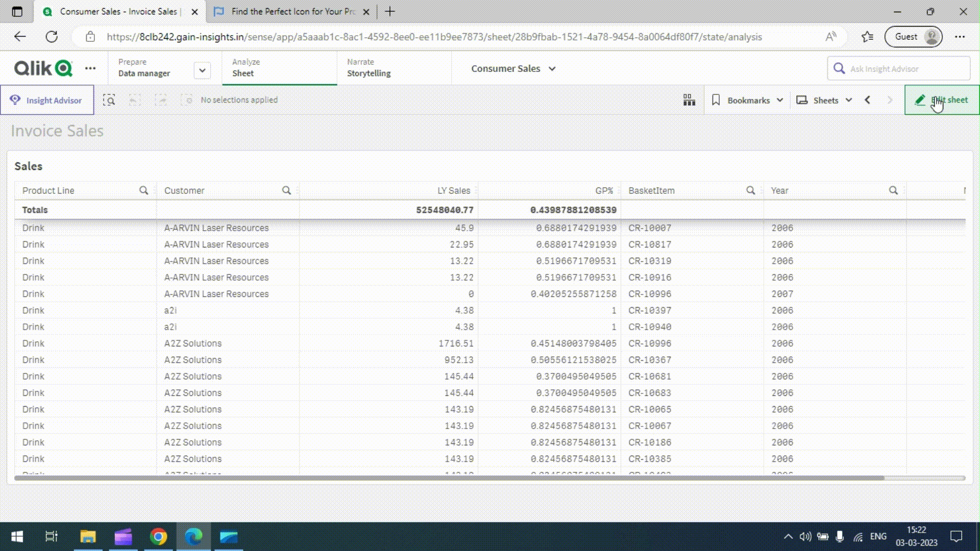Image resolution: width=980 pixels, height=551 pixels.
Task: Search in the BasketItem column
Action: coord(750,190)
